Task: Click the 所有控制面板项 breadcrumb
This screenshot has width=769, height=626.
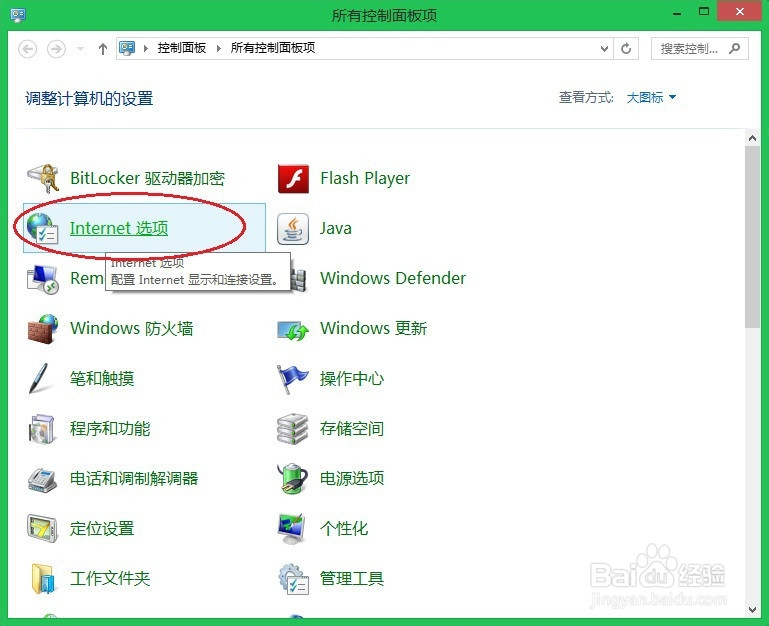Action: click(x=273, y=48)
